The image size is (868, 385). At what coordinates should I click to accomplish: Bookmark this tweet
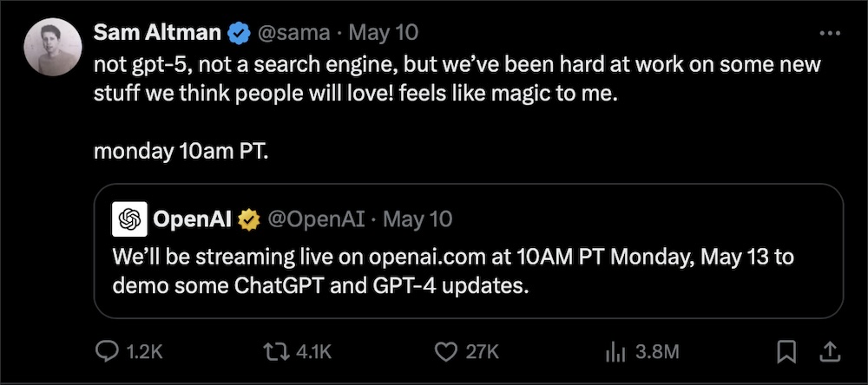pos(786,351)
